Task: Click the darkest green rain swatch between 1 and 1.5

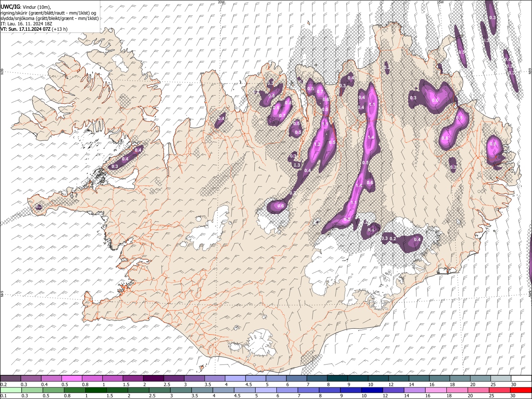Action: [x=96, y=390]
